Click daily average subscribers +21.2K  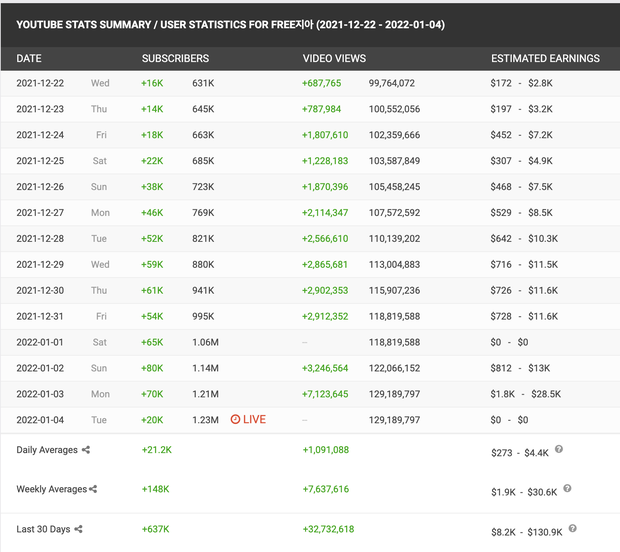click(157, 450)
